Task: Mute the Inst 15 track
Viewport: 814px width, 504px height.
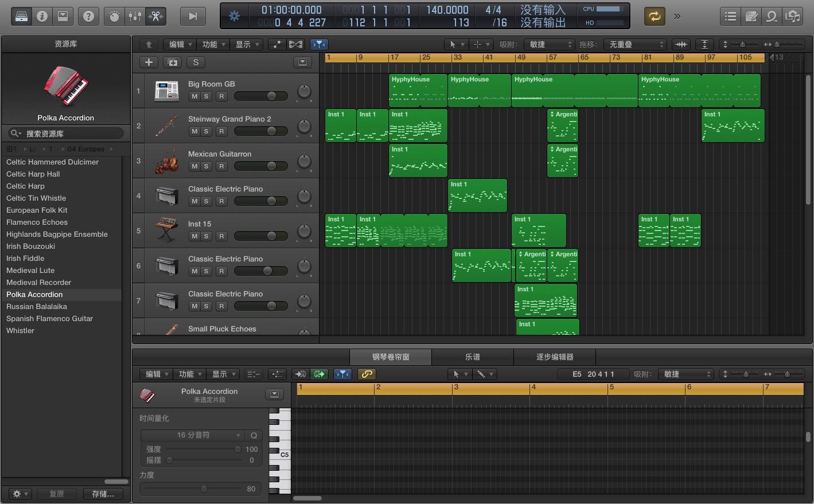Action: point(194,236)
